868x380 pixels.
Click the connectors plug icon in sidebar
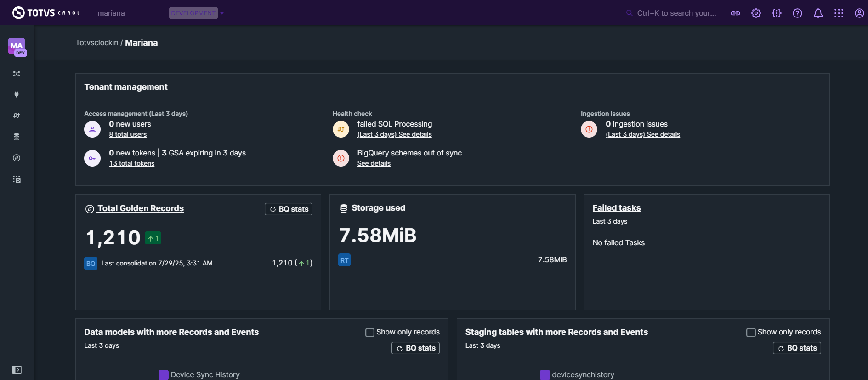[x=17, y=94]
